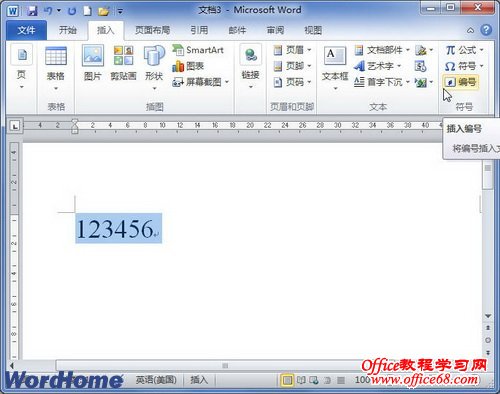Click the scroll-down arrow on vertical scrollbar

(x=488, y=316)
